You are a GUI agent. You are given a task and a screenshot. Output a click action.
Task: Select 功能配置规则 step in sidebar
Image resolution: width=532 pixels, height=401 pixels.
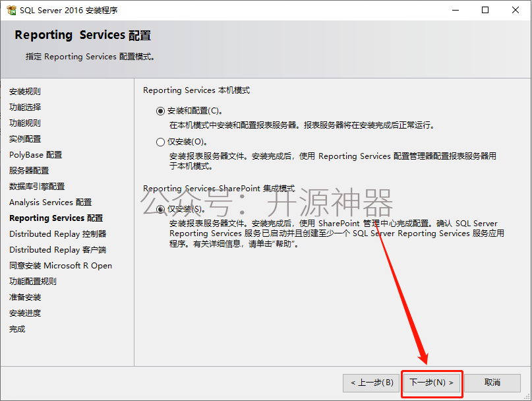click(33, 282)
